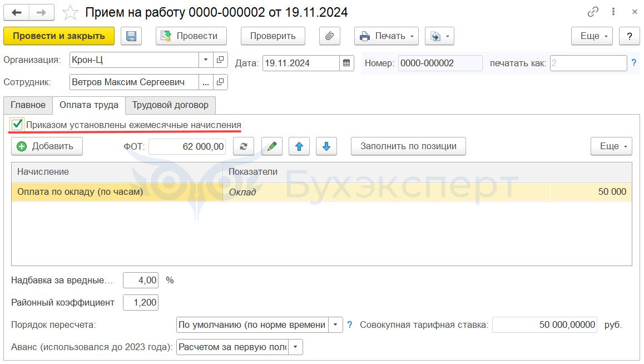Choose employee using the ellipsis button
The height and width of the screenshot is (364, 644).
[206, 82]
